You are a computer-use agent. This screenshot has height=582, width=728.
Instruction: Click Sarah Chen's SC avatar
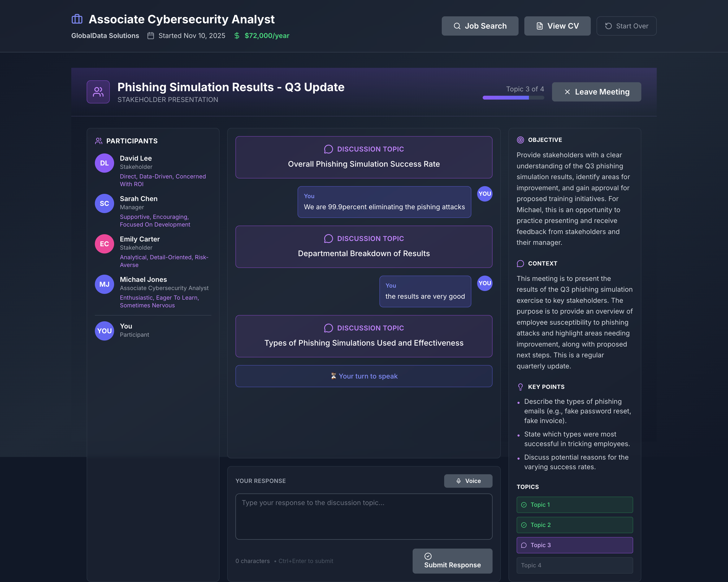(x=104, y=203)
